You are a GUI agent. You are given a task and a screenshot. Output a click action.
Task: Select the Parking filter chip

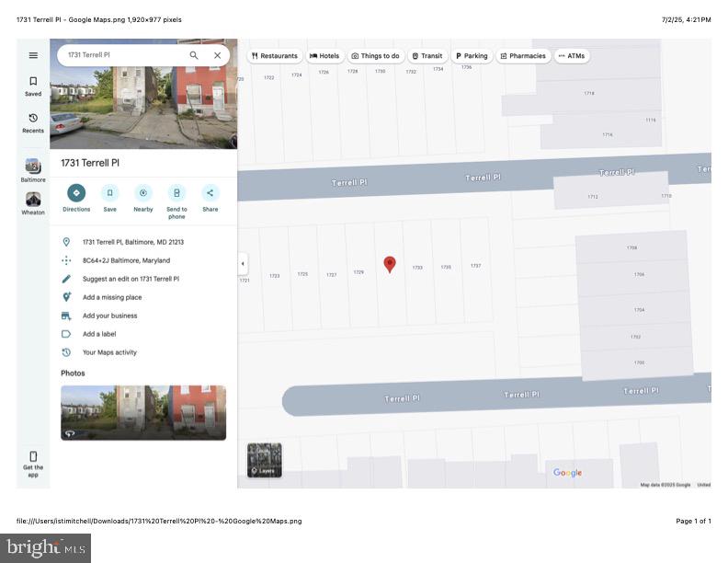coord(472,56)
